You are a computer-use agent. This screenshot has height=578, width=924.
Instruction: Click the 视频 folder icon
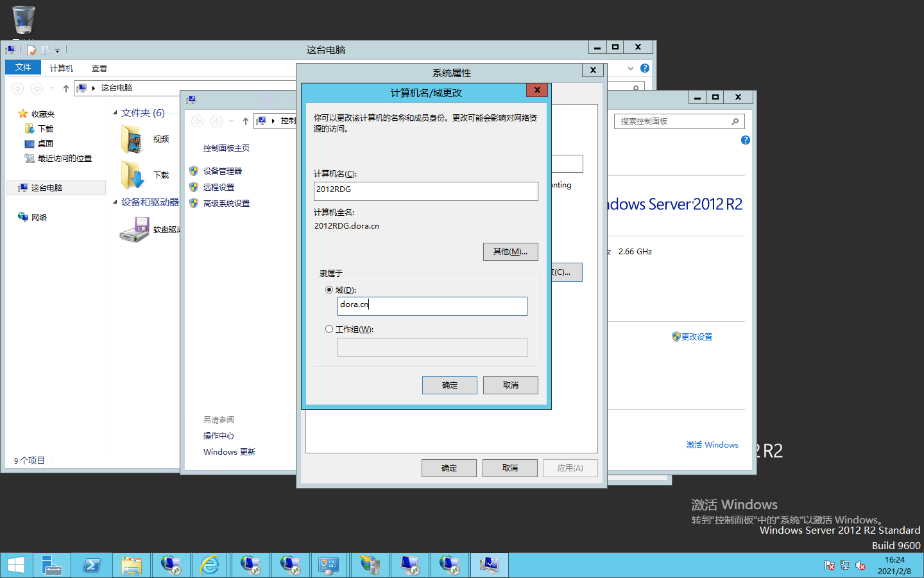[x=133, y=139]
